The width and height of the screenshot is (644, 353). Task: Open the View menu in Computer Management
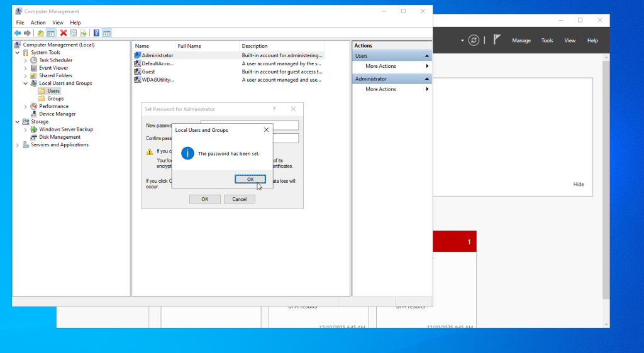pos(58,23)
